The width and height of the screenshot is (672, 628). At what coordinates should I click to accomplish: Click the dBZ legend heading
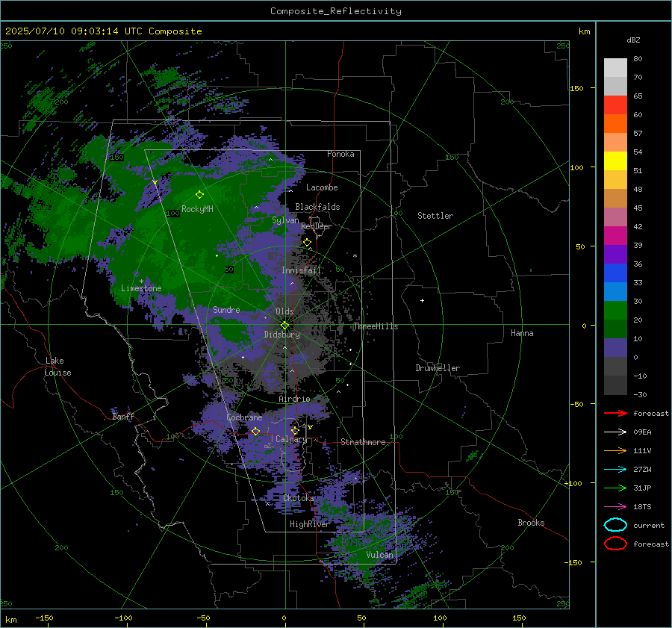(633, 40)
